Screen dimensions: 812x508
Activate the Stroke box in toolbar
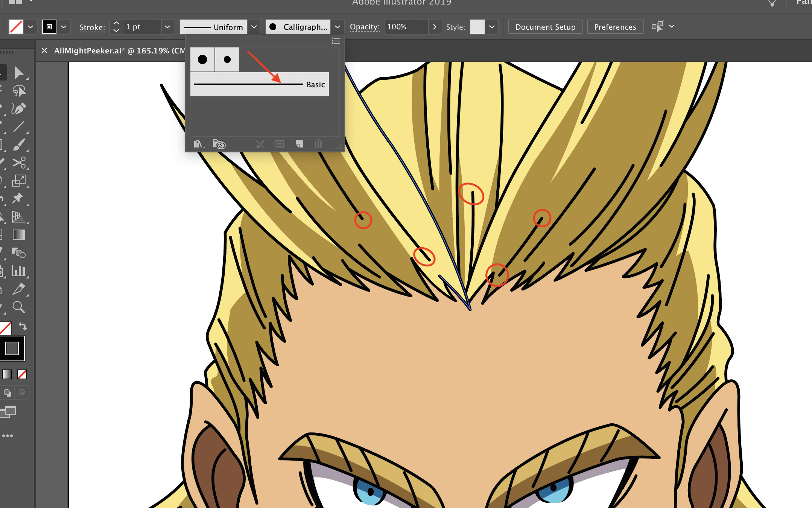coord(12,348)
